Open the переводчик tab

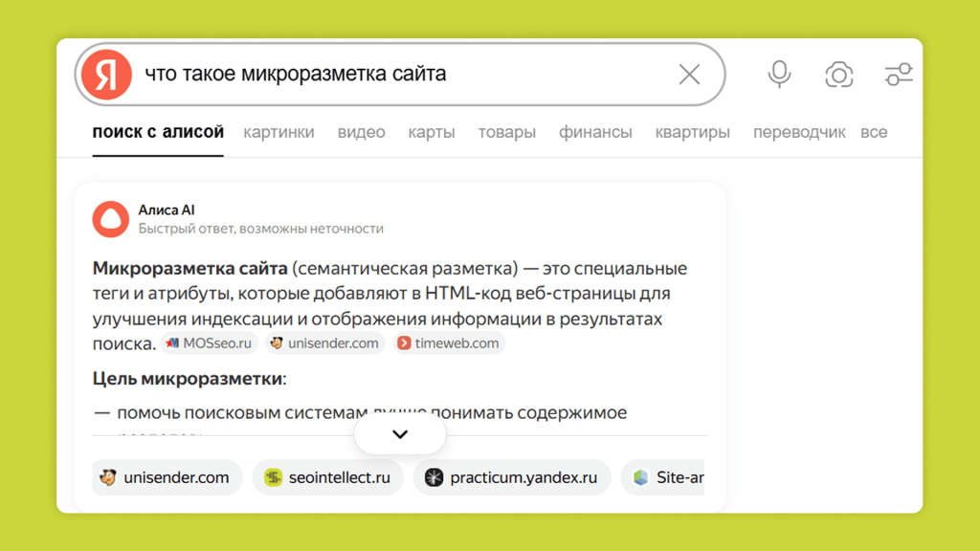tap(799, 132)
